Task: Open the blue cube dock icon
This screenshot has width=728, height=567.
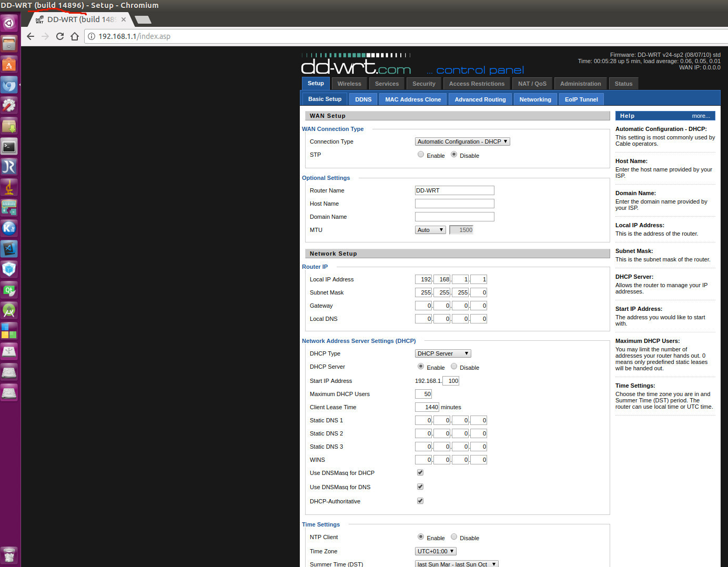Action: pyautogui.click(x=9, y=269)
